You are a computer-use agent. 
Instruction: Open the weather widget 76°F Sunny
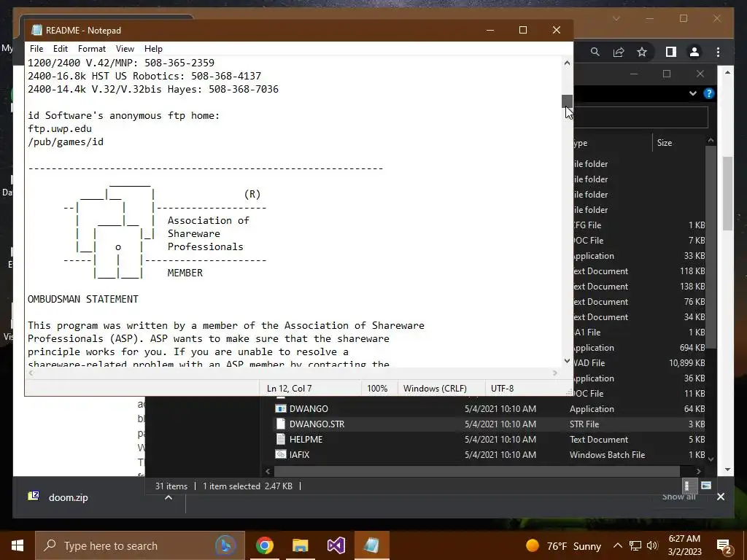click(563, 545)
